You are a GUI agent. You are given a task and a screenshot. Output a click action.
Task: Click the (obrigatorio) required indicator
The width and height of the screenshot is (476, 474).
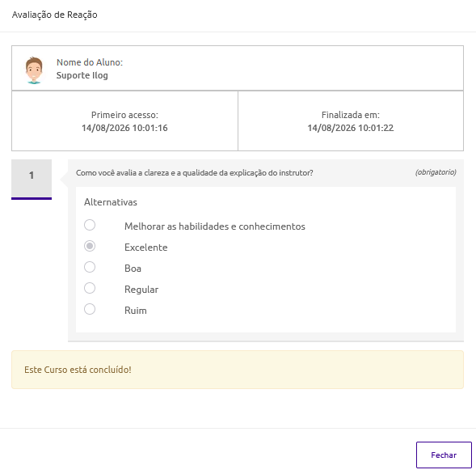[436, 172]
